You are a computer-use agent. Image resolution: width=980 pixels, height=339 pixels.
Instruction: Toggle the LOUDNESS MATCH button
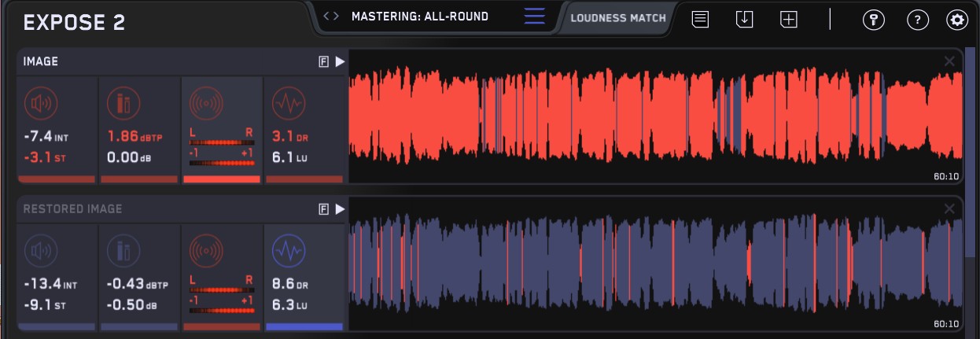617,18
